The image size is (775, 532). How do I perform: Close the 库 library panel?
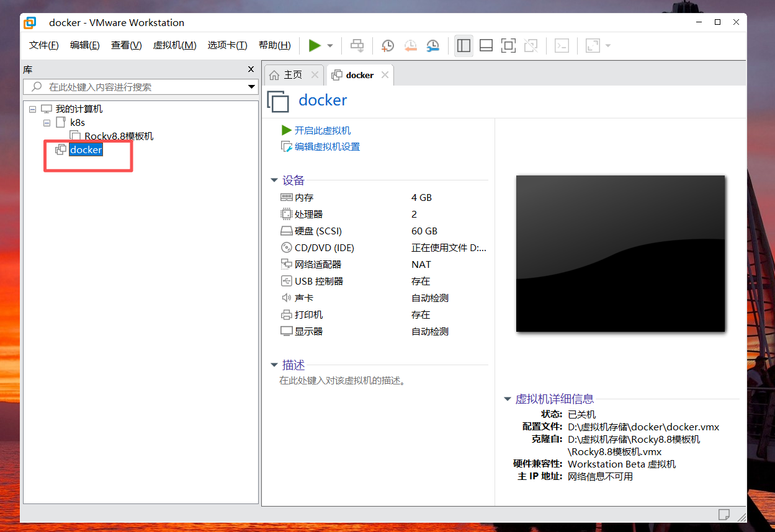(251, 69)
